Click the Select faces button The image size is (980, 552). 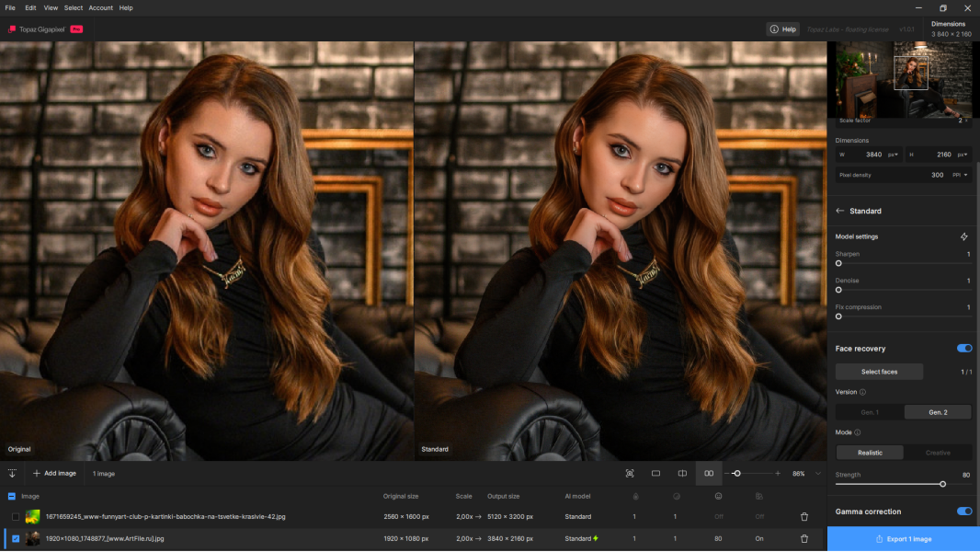[879, 372]
